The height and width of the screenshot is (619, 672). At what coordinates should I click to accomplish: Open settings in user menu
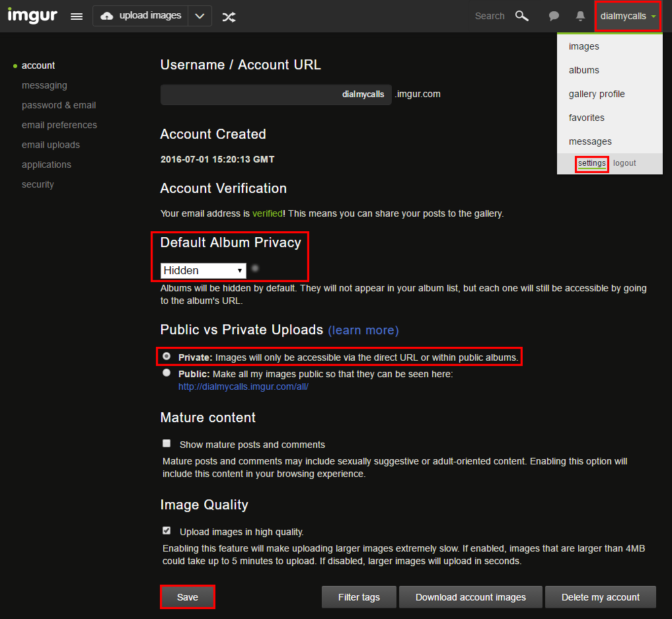coord(592,163)
